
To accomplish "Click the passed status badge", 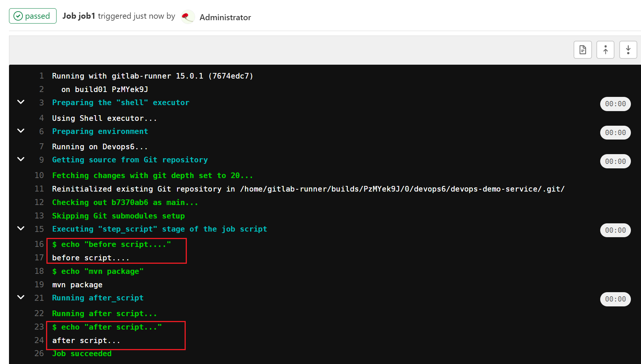I will [33, 16].
